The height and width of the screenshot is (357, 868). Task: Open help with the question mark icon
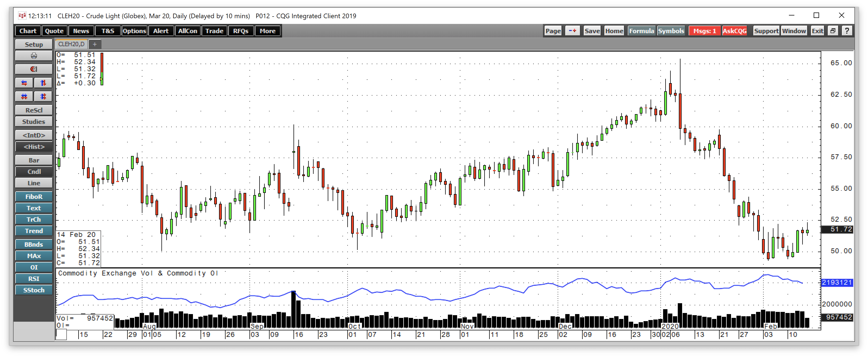point(847,31)
